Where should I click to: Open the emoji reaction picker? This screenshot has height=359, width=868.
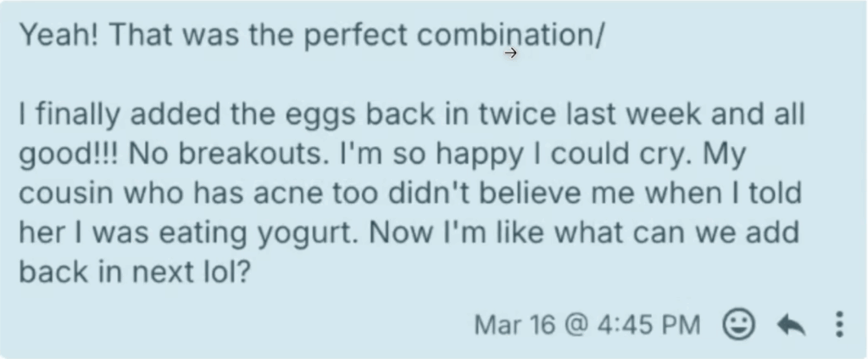pyautogui.click(x=740, y=323)
